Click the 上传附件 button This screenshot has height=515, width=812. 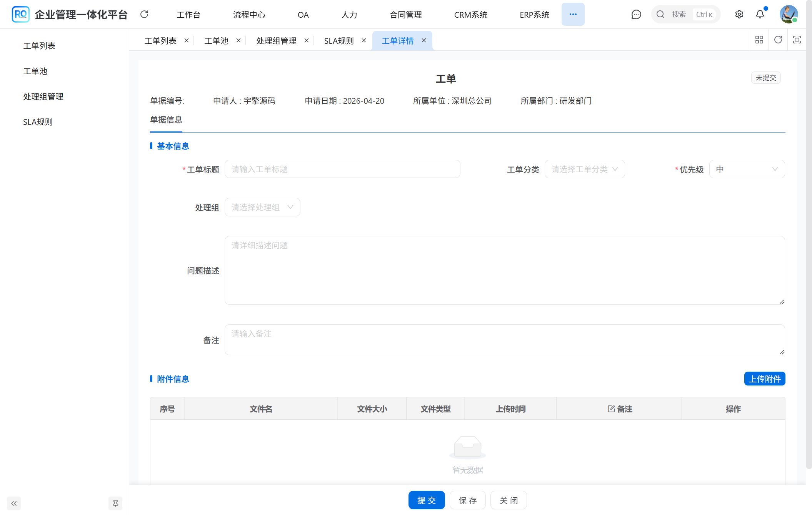tap(764, 379)
